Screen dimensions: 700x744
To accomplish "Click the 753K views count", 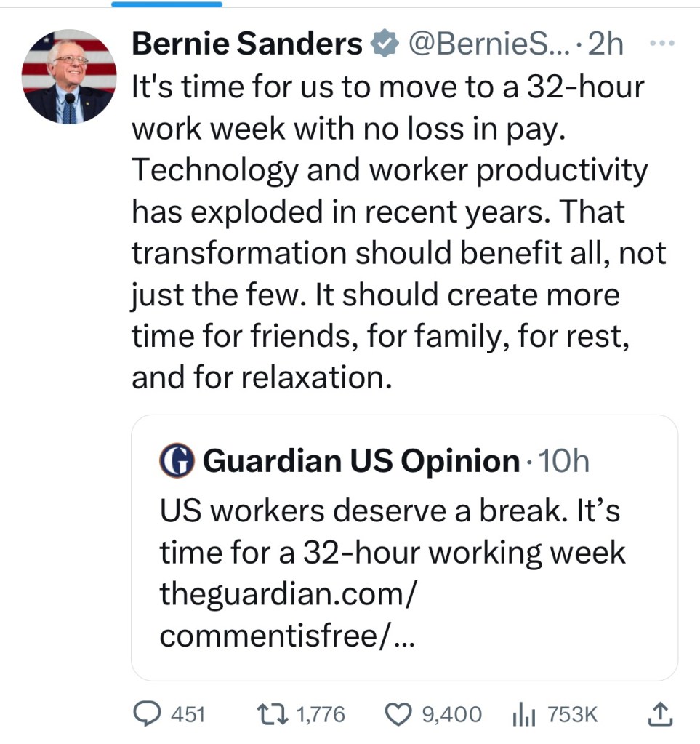I will 572,715.
